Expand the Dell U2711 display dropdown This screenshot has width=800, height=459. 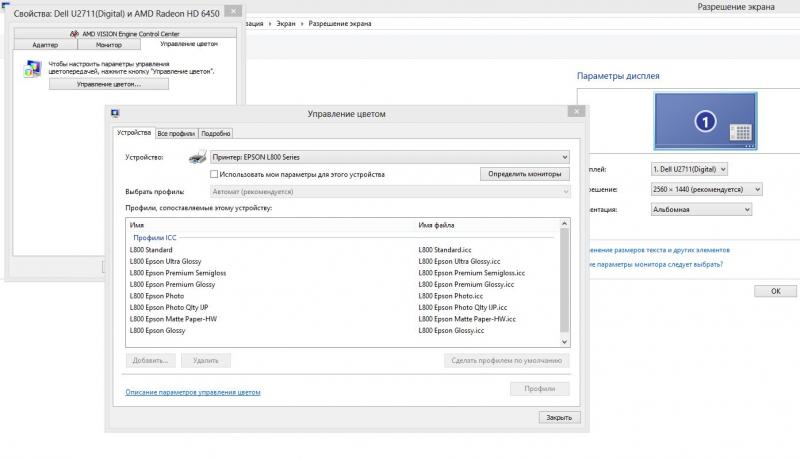click(689, 169)
